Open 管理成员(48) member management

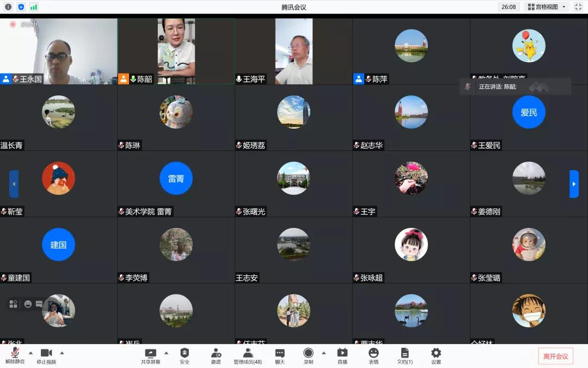(248, 353)
